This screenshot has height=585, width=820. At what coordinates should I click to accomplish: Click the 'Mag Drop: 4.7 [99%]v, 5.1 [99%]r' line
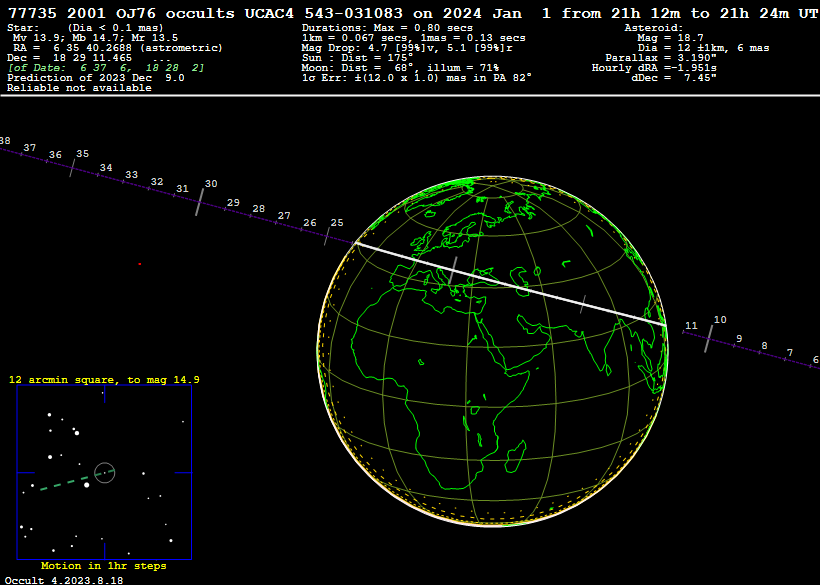click(x=407, y=48)
